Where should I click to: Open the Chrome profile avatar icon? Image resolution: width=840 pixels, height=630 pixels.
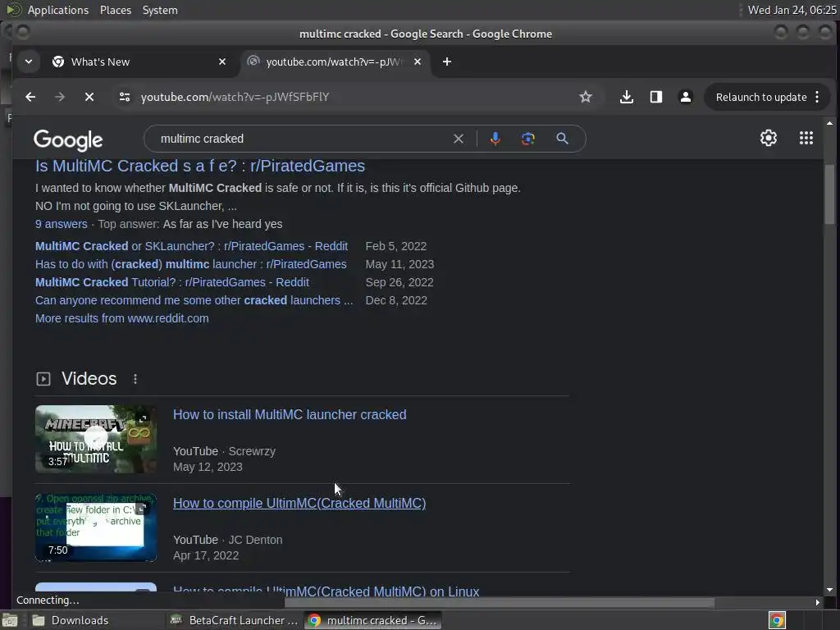point(685,97)
